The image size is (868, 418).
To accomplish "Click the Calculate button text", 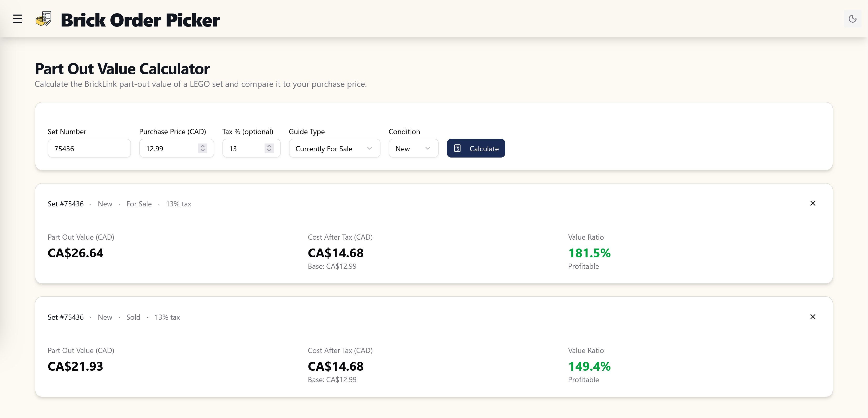I will (x=484, y=149).
